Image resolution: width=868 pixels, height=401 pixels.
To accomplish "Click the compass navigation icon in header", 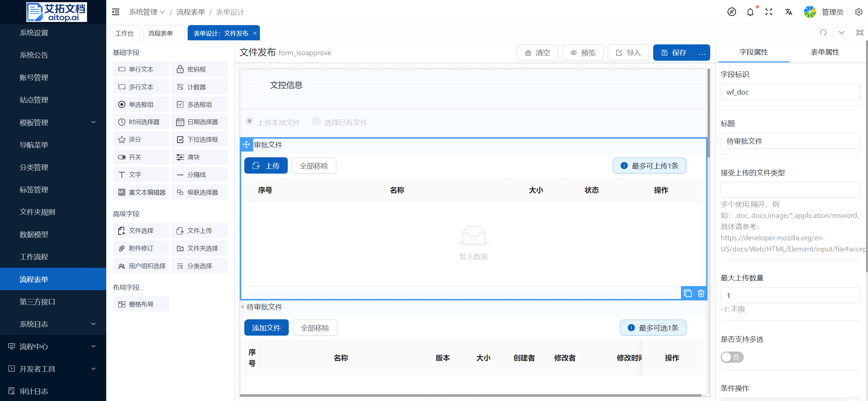I will [732, 12].
